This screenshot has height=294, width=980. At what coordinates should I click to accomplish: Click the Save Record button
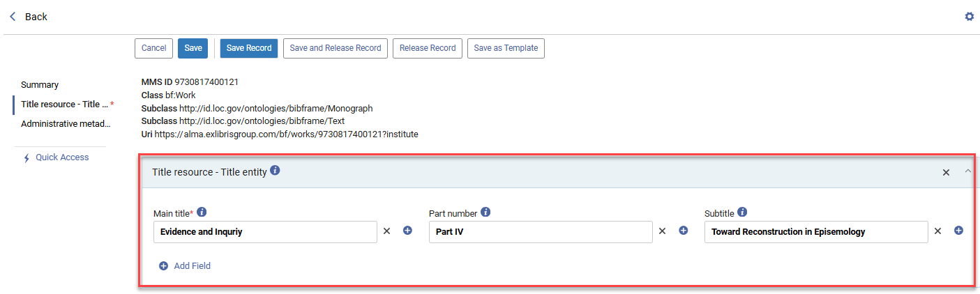pyautogui.click(x=249, y=48)
